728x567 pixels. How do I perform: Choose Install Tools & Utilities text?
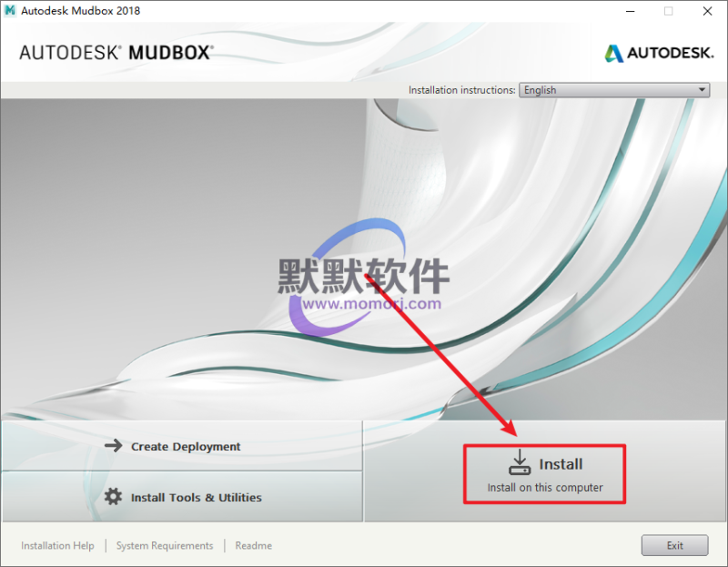[x=196, y=498]
